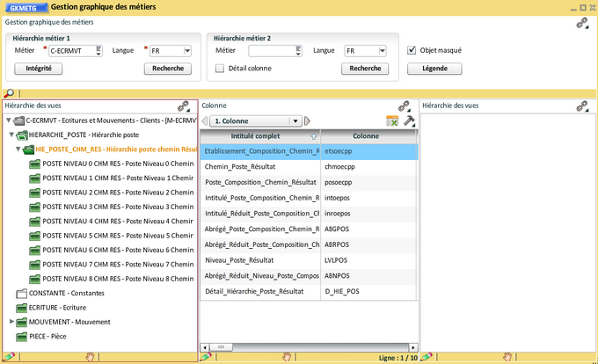Open the hammer tools icon in Colonne panel

409,120
